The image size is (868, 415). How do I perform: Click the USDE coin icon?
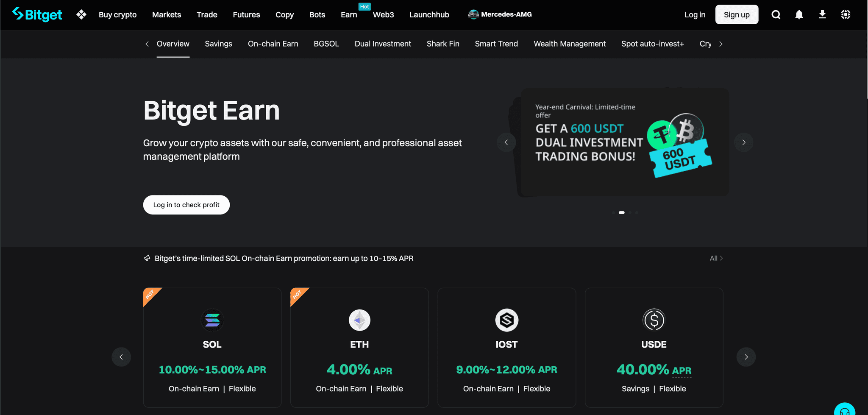tap(654, 320)
